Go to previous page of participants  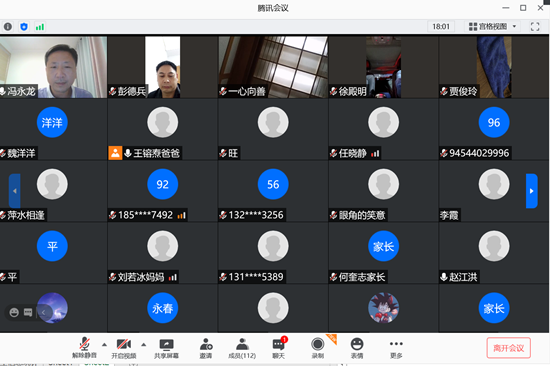coord(14,191)
